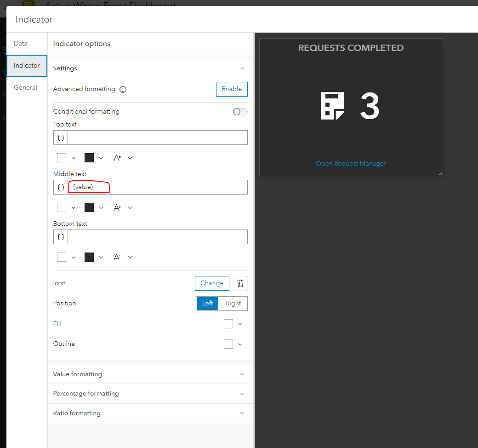This screenshot has width=478, height=448.
Task: Switch to the Data tab
Action: pos(20,43)
